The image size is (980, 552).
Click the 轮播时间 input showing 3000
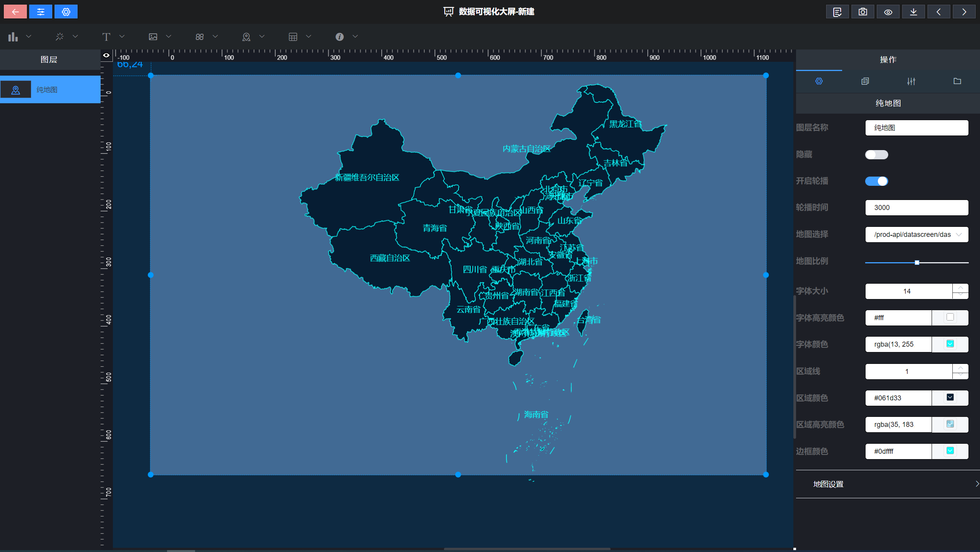click(x=917, y=208)
